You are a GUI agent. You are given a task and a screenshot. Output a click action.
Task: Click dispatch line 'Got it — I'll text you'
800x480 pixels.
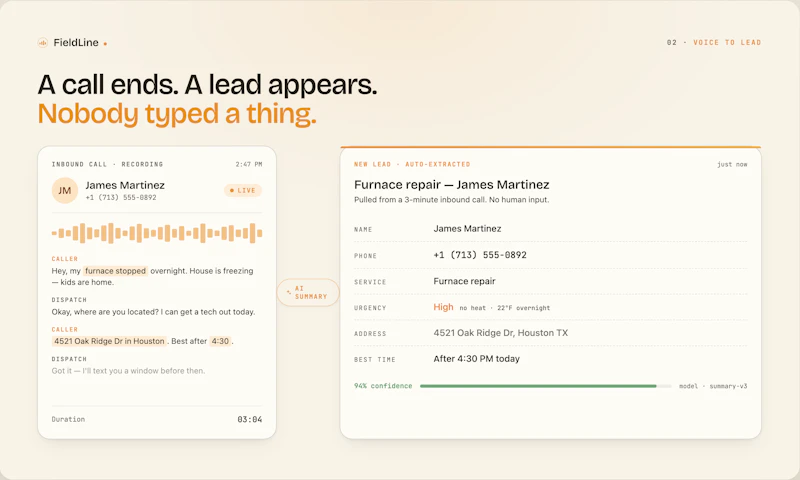coord(128,371)
